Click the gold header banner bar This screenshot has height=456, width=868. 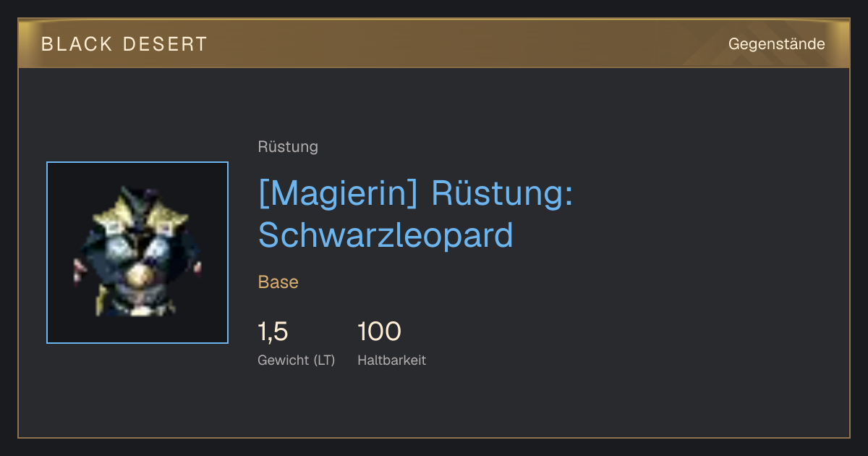[x=434, y=43]
